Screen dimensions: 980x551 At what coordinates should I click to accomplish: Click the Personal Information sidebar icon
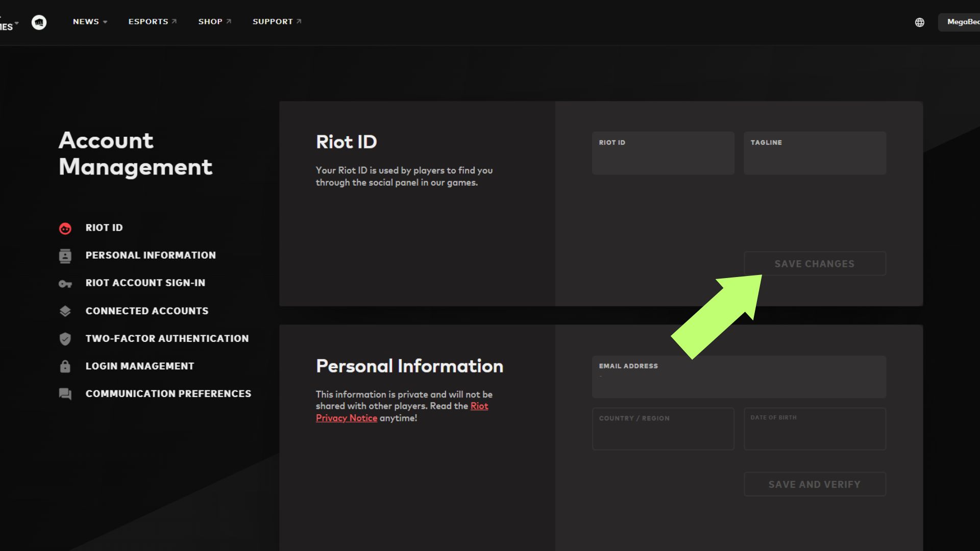[x=65, y=255]
